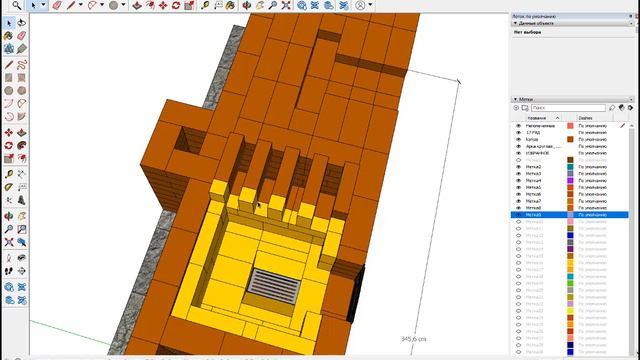This screenshot has height=360, width=640.
Task: Choose the Scale tool in top toolbar
Action: point(189,5)
